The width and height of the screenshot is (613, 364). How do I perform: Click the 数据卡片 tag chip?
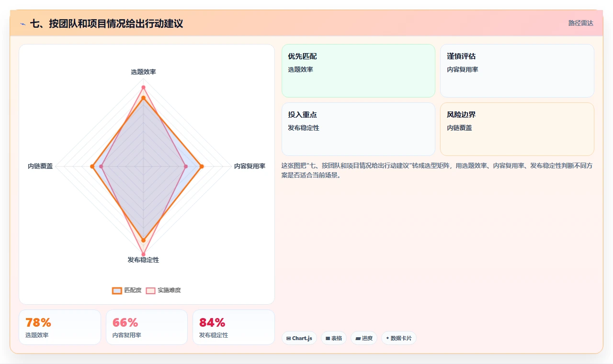(x=399, y=338)
